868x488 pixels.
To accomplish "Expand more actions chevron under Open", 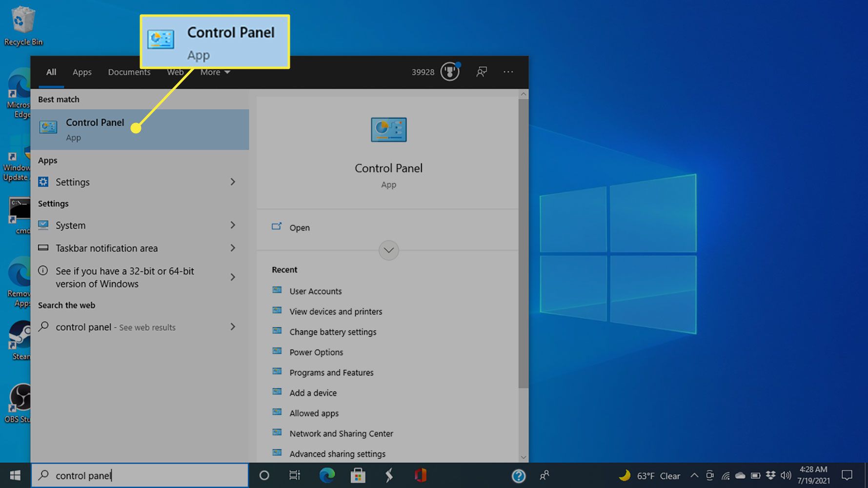I will click(x=388, y=250).
